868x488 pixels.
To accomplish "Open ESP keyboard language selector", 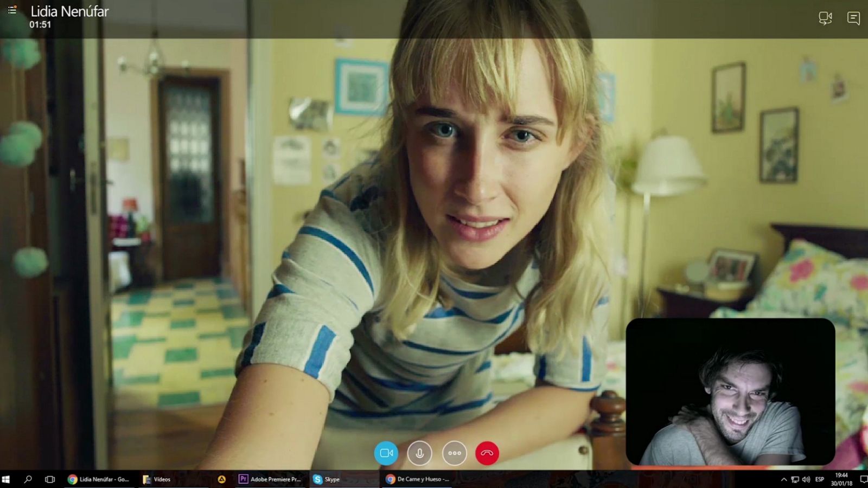I will [820, 479].
